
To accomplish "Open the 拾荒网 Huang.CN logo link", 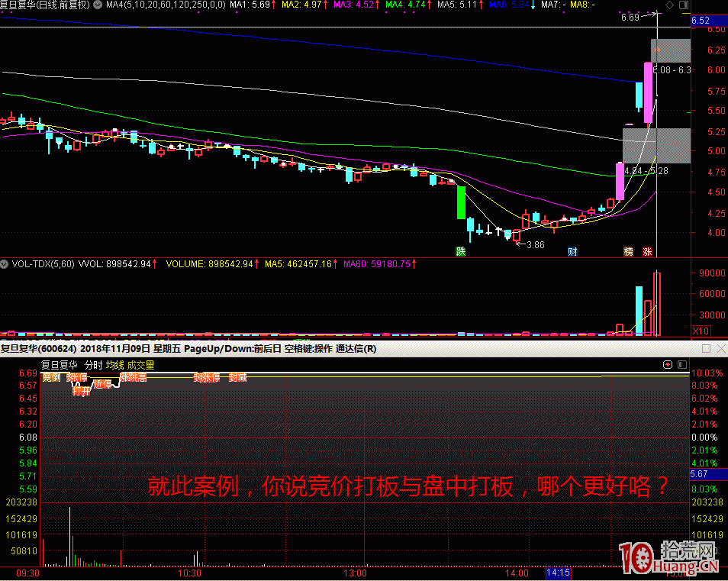I will pyautogui.click(x=672, y=551).
